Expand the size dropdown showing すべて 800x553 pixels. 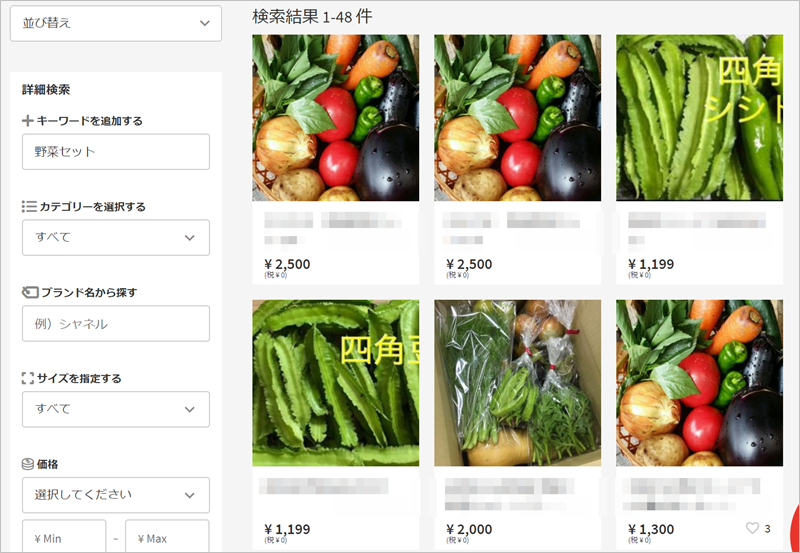(x=116, y=409)
